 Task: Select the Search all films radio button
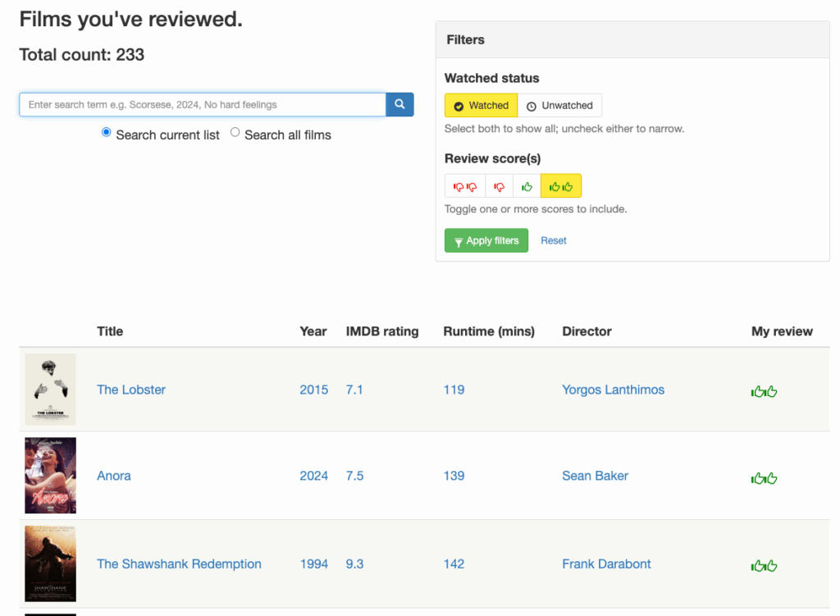point(235,133)
